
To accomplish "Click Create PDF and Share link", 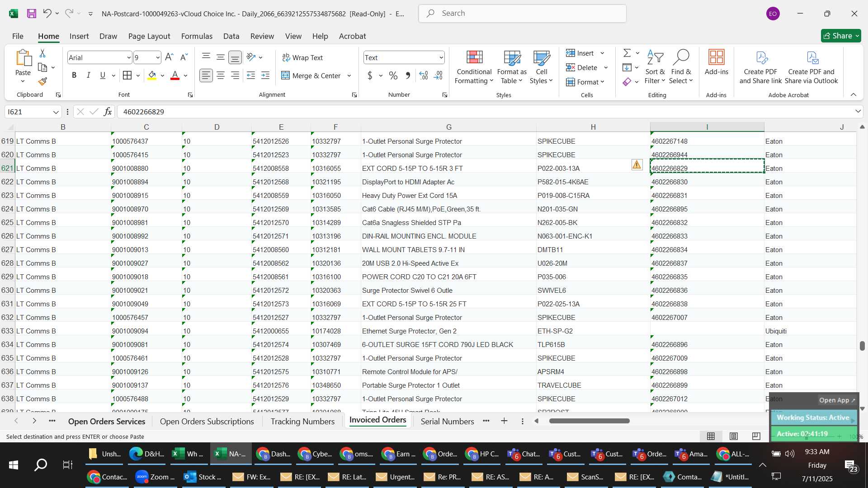I will click(x=760, y=67).
